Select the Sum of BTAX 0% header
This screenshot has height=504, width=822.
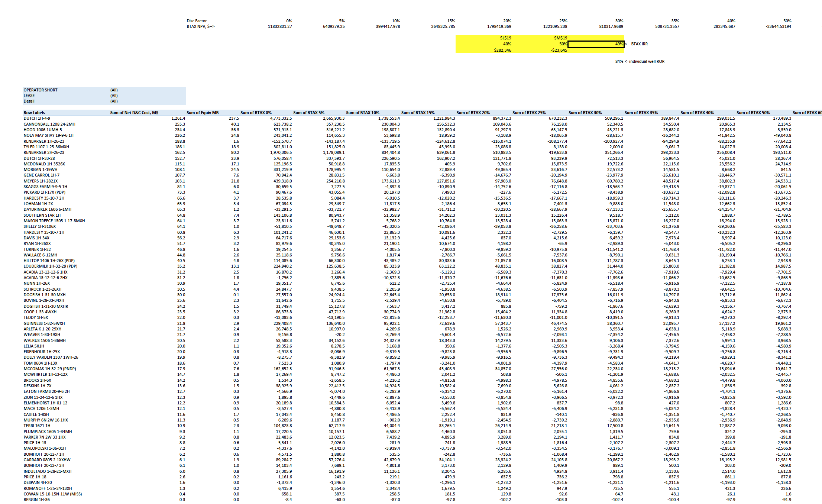[x=256, y=113]
